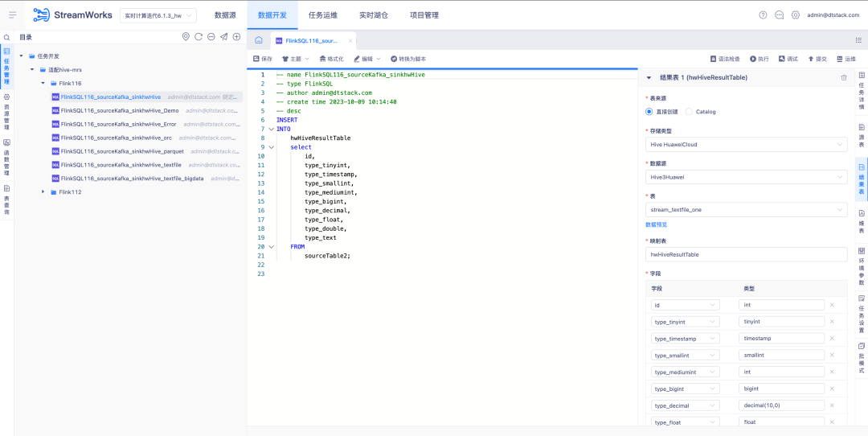Open 表查询 sidebar panel
Viewport: 868px width, 436px height.
point(6,200)
